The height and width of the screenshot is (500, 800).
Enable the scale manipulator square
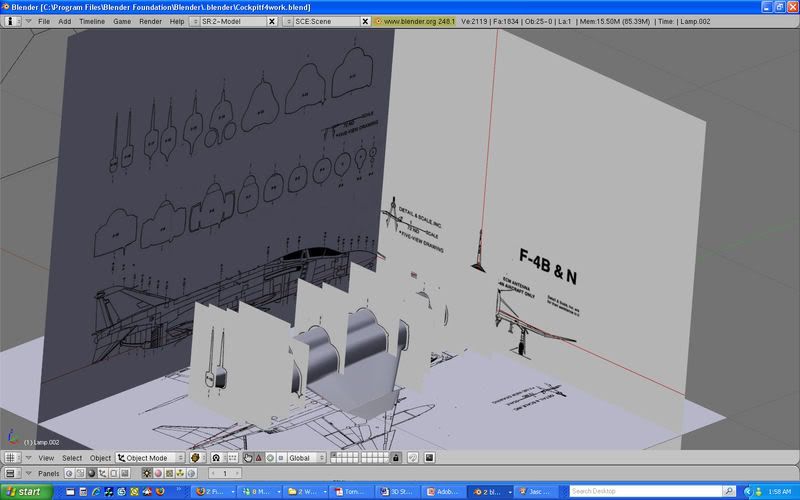tap(281, 458)
